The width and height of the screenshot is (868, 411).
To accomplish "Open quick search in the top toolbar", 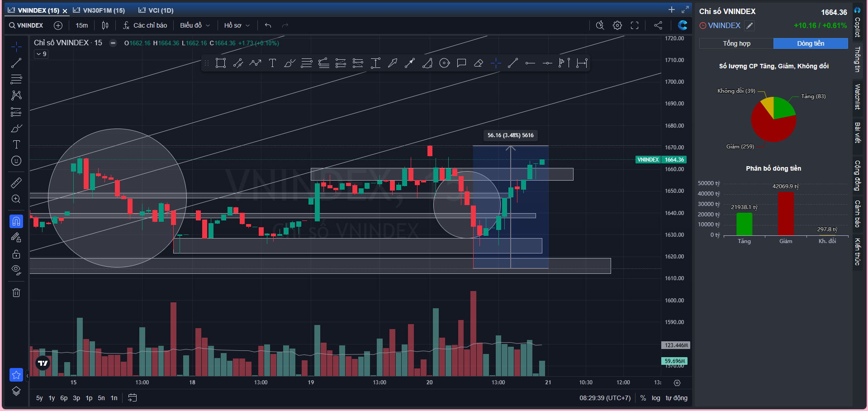I will (600, 25).
